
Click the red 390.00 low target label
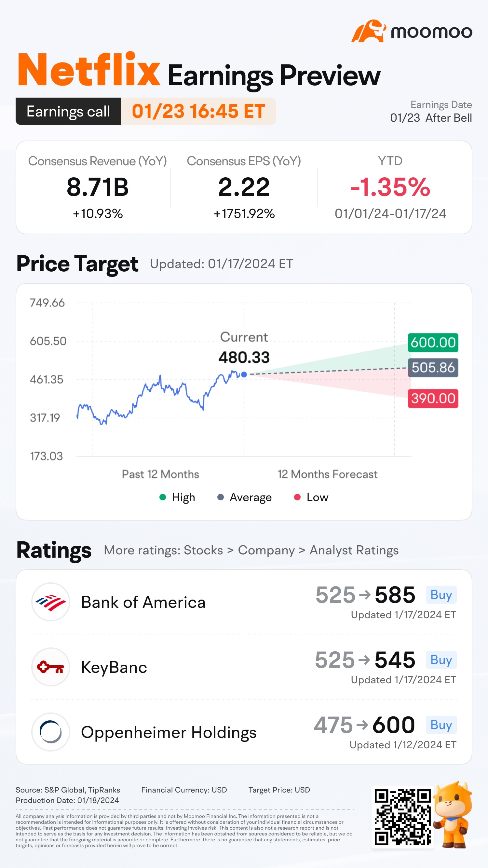433,399
